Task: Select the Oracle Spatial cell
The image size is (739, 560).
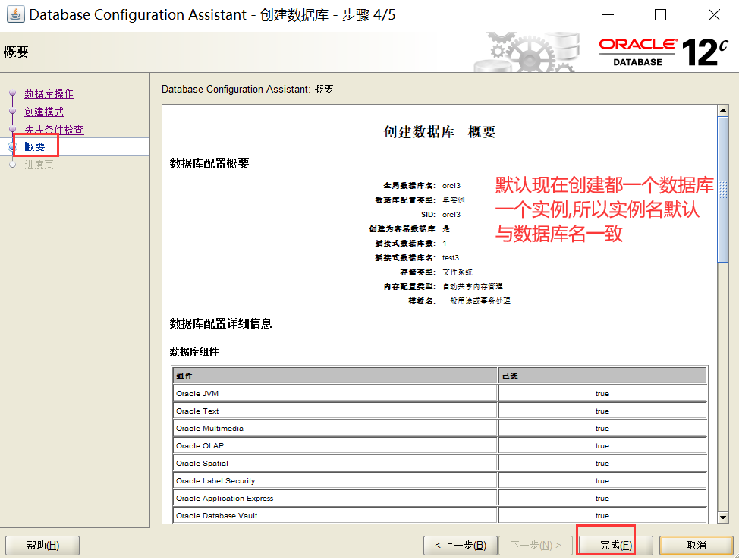Action: pos(335,464)
